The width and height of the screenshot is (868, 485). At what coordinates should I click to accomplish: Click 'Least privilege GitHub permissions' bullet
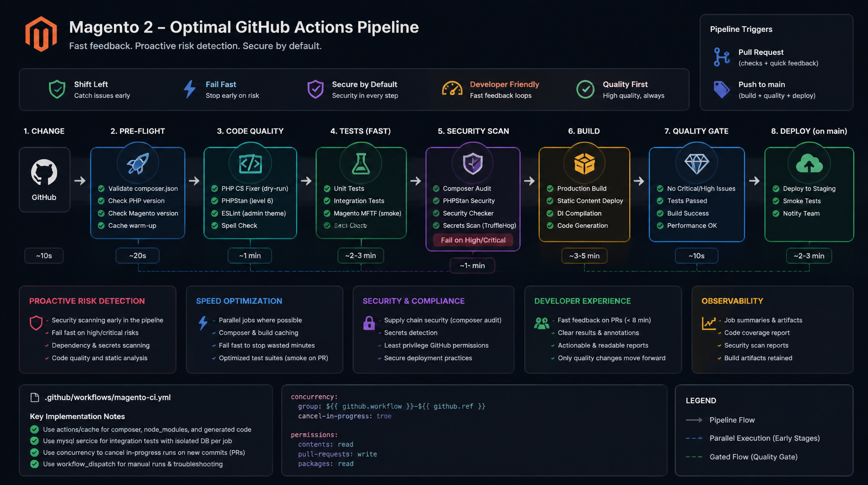point(436,346)
